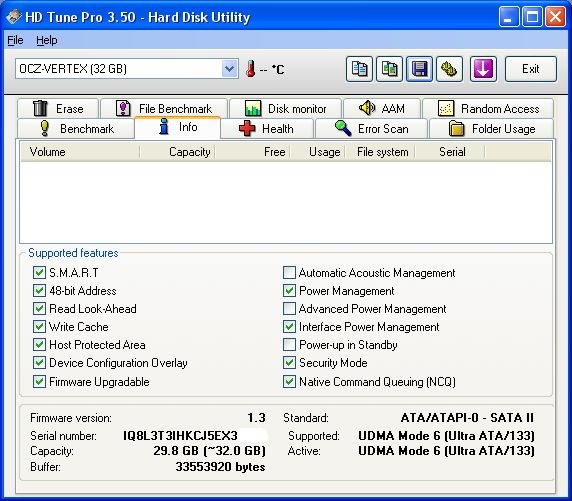Expand the OCZ-VERTEX drive selection dropdown
The width and height of the screenshot is (572, 501).
229,69
